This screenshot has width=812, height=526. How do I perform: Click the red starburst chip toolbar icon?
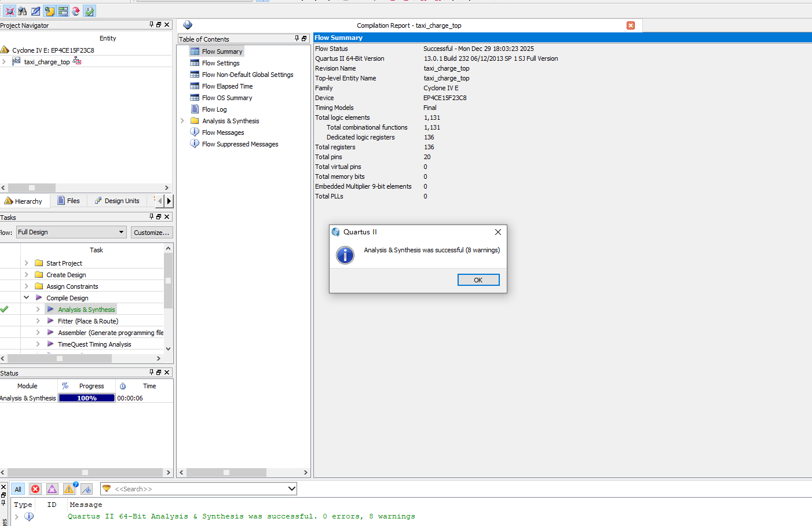click(x=10, y=11)
